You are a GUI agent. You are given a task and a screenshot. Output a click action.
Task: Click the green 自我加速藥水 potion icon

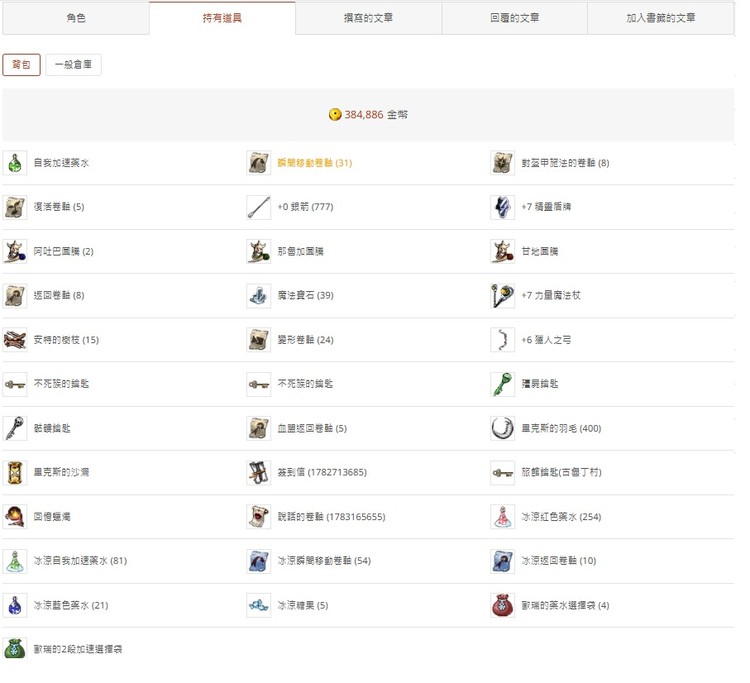pos(15,163)
